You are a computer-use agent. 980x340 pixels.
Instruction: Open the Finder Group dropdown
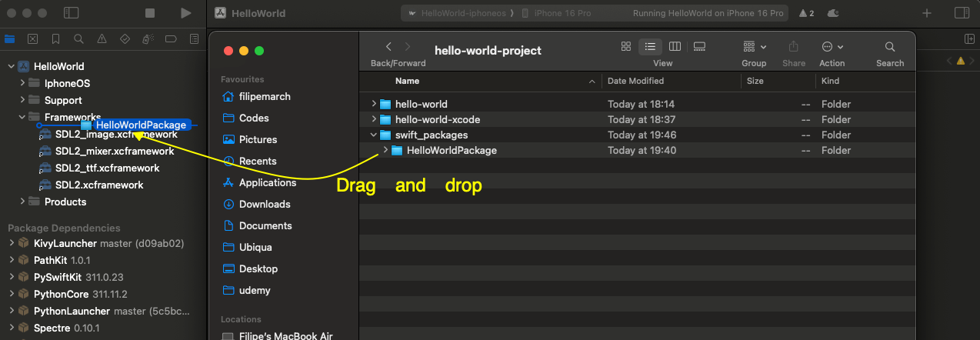point(754,46)
